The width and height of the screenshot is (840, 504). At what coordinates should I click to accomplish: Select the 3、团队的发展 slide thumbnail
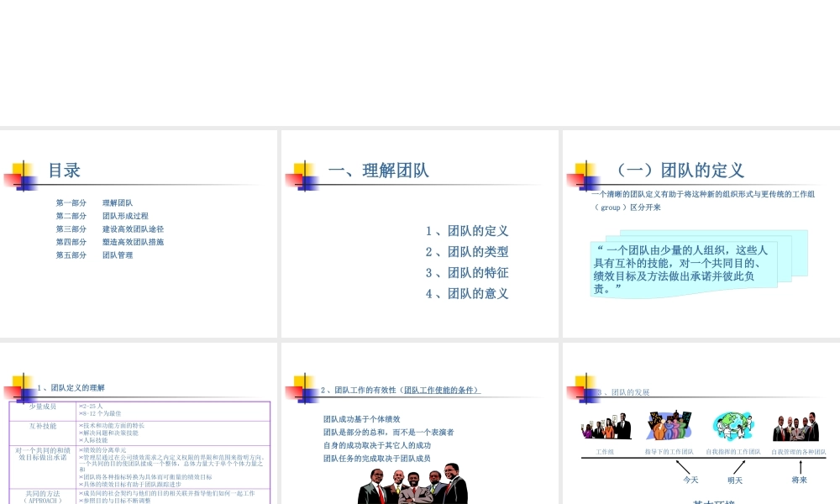pos(701,423)
